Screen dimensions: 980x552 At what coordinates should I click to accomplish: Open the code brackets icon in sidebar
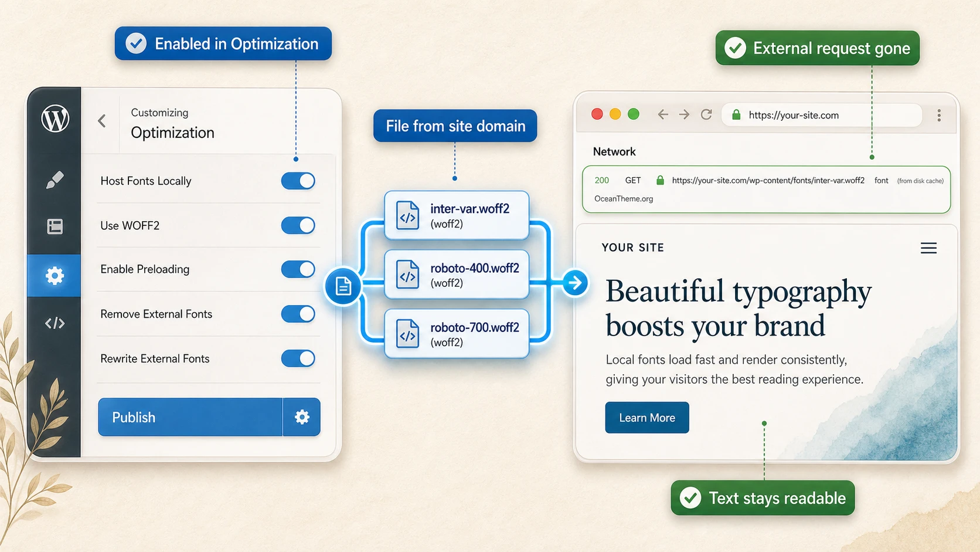click(55, 323)
